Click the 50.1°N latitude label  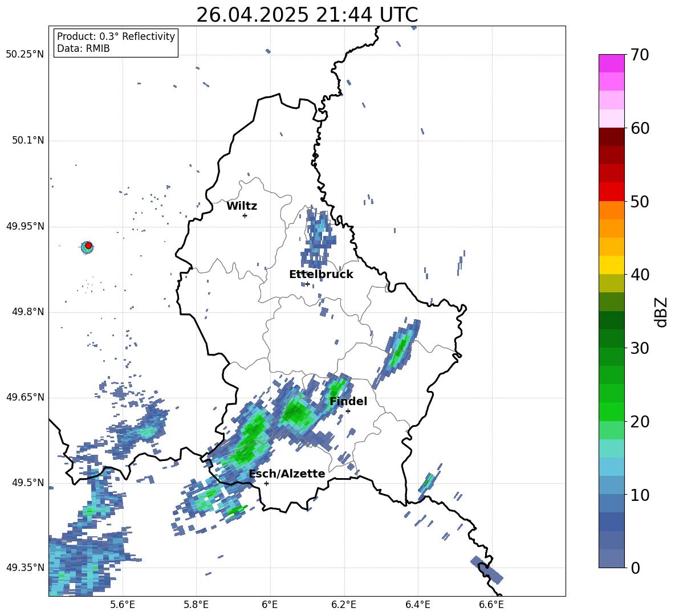(27, 141)
